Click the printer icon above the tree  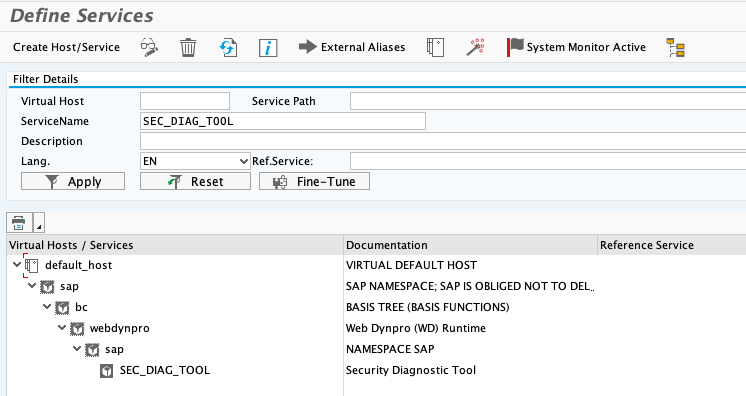(x=19, y=223)
